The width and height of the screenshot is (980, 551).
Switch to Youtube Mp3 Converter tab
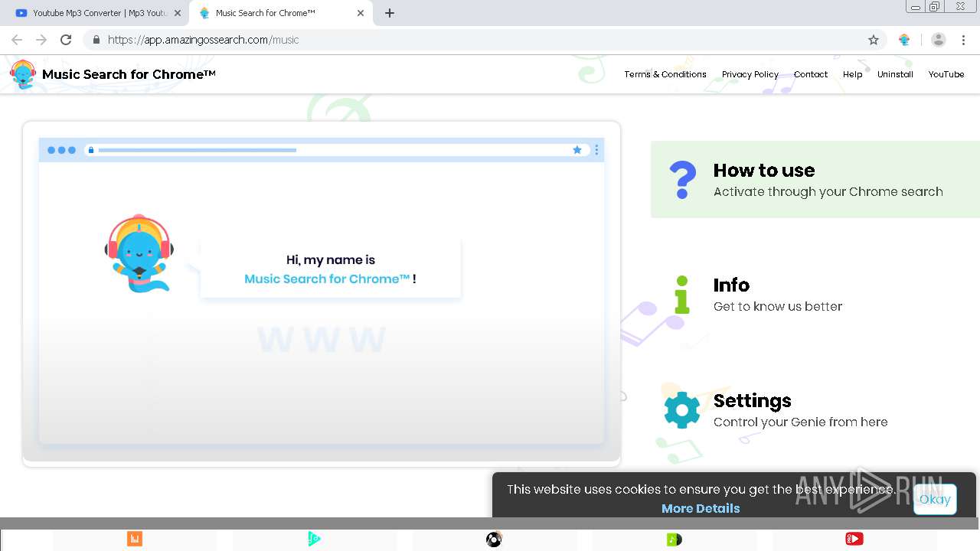(98, 13)
